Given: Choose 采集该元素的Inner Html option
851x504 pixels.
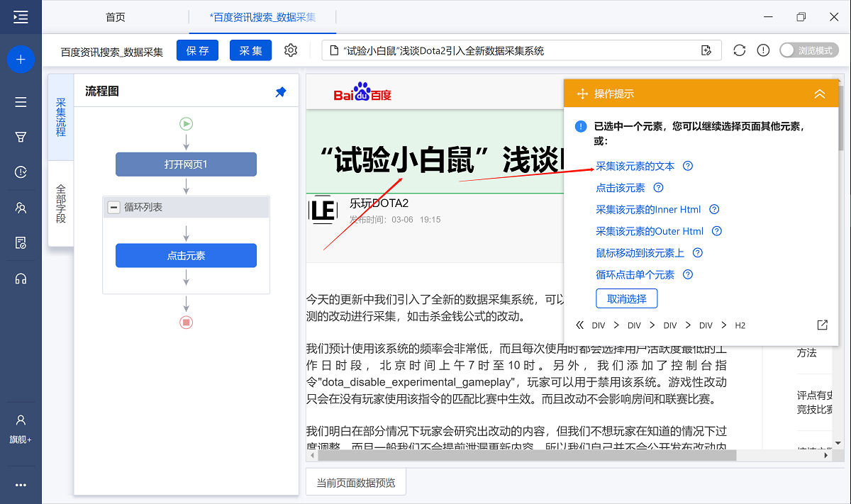Looking at the screenshot, I should pos(648,209).
